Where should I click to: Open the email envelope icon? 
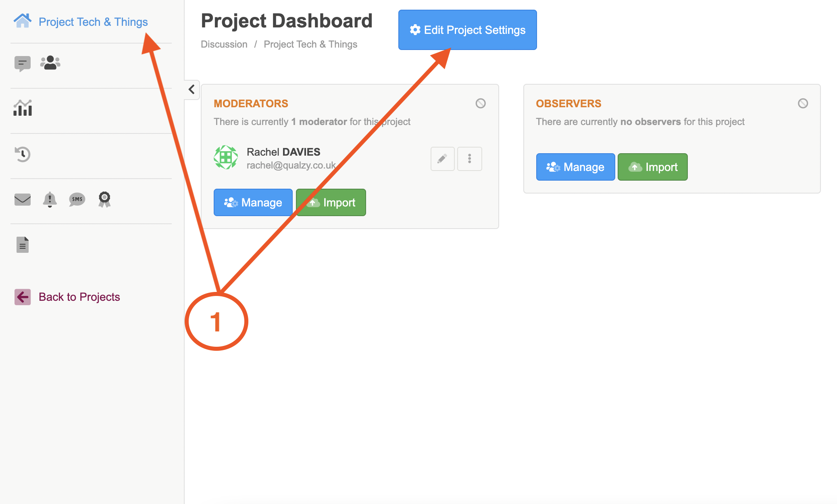pyautogui.click(x=23, y=199)
